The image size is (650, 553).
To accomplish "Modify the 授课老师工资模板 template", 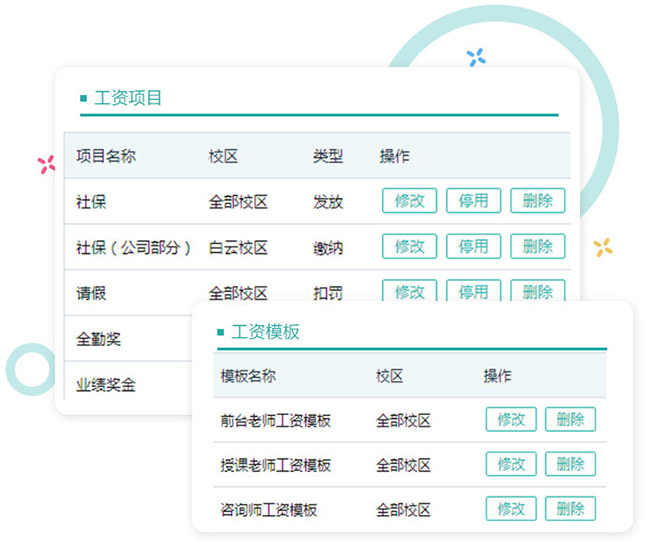I will [x=511, y=464].
